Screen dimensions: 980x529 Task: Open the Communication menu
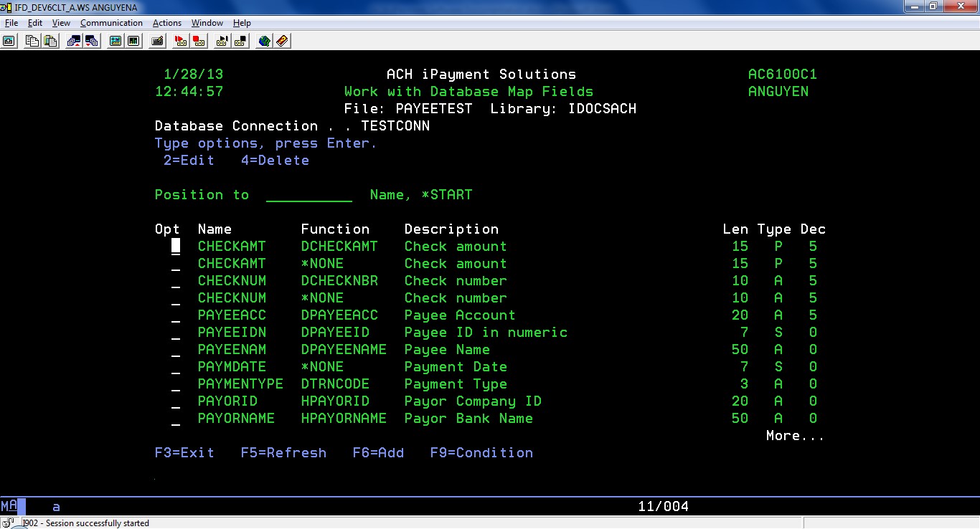coord(111,23)
